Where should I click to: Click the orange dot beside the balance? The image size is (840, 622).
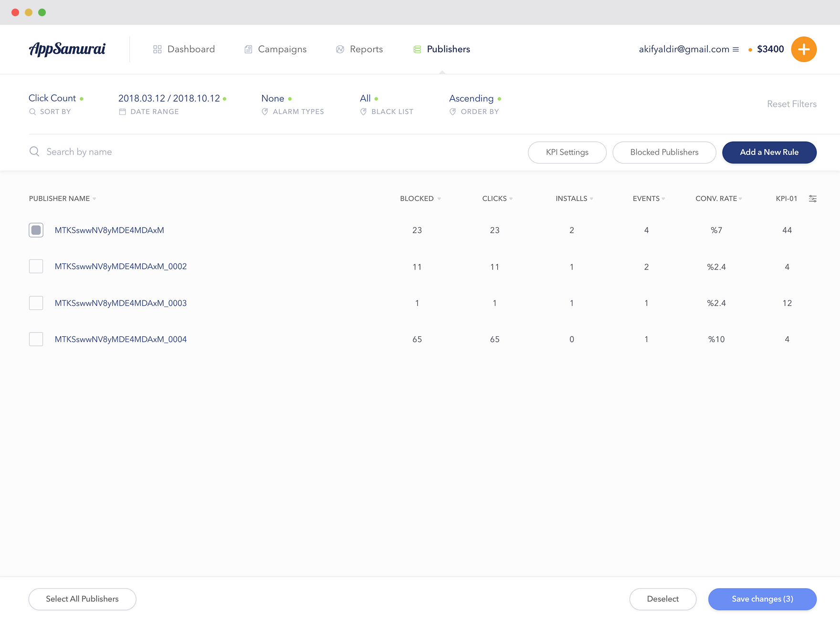[x=750, y=50]
